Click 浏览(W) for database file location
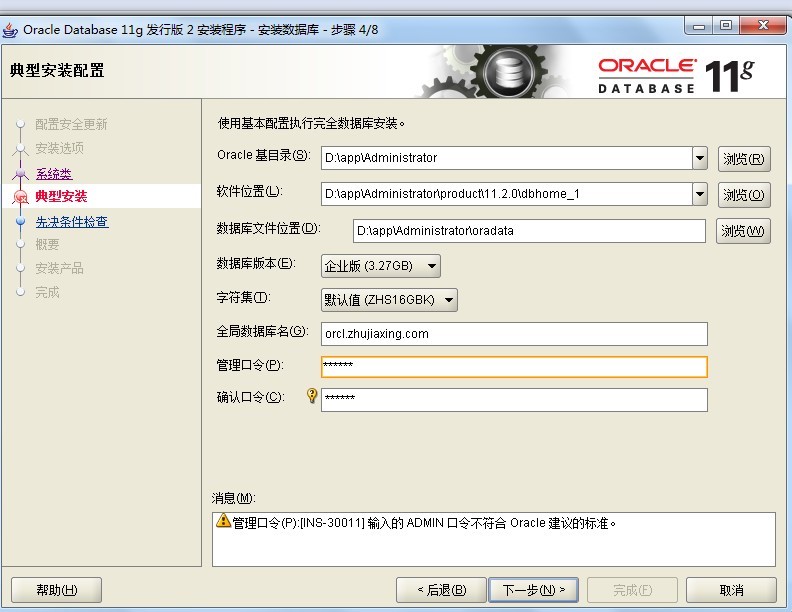The width and height of the screenshot is (792, 612). (x=743, y=231)
